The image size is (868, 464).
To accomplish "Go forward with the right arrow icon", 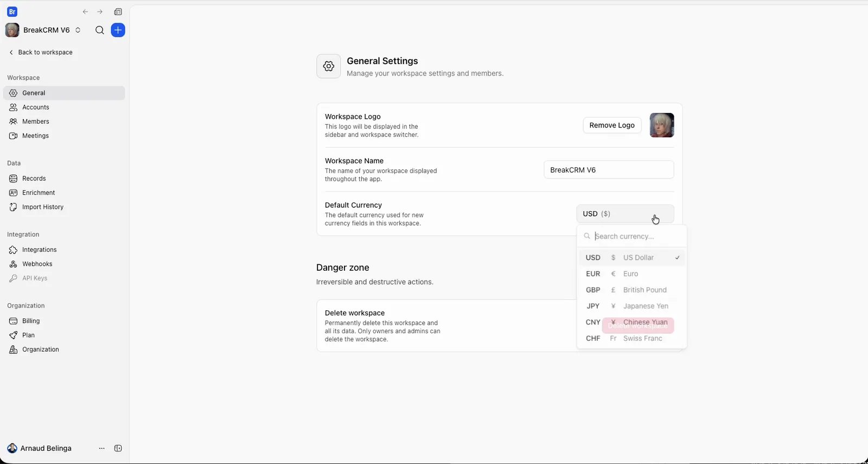I will pyautogui.click(x=100, y=12).
